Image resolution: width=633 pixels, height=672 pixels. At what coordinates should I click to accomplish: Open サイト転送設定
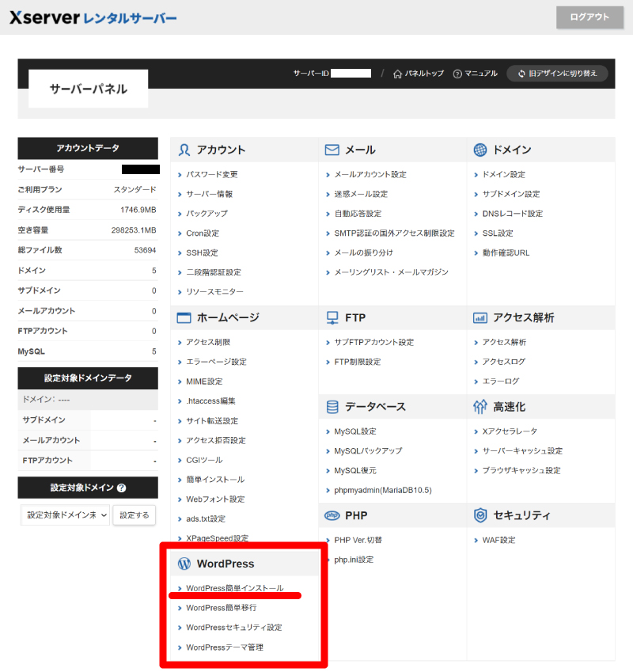pyautogui.click(x=212, y=421)
